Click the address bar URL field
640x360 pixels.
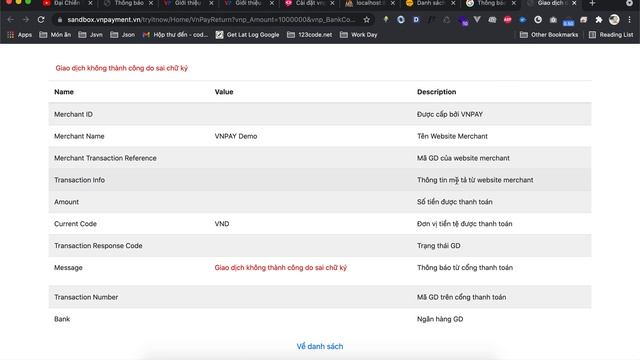coord(211,20)
